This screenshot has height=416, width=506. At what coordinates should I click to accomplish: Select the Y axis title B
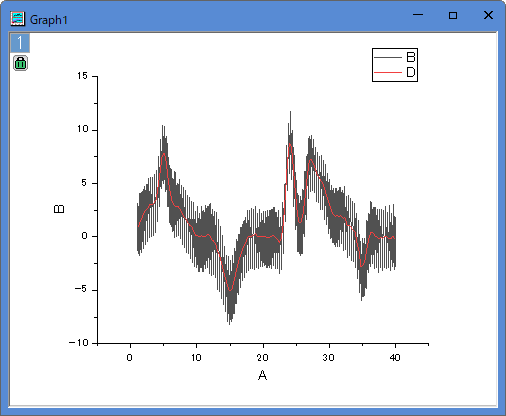pyautogui.click(x=59, y=209)
